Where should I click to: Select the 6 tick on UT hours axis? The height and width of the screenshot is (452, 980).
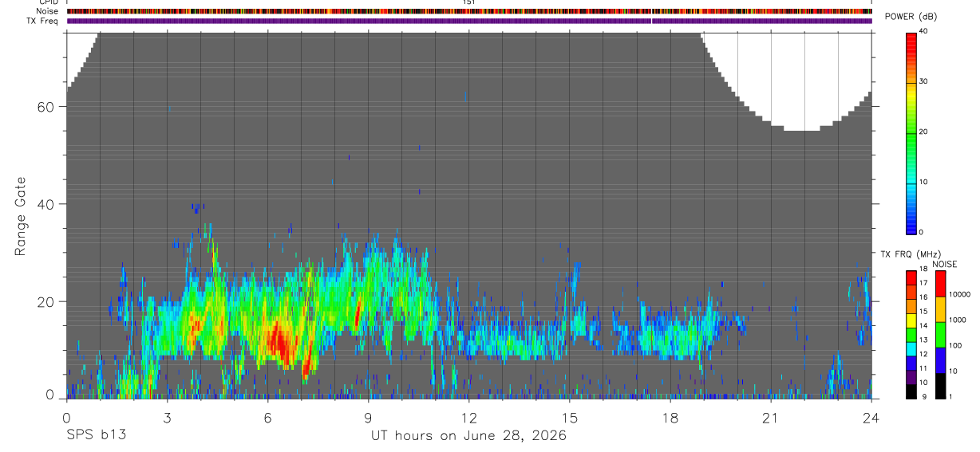point(268,417)
